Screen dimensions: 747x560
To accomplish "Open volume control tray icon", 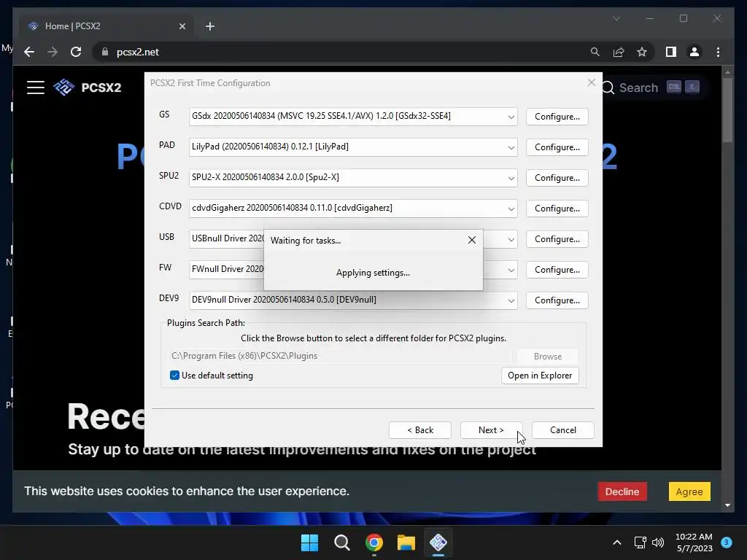I will pyautogui.click(x=659, y=542).
